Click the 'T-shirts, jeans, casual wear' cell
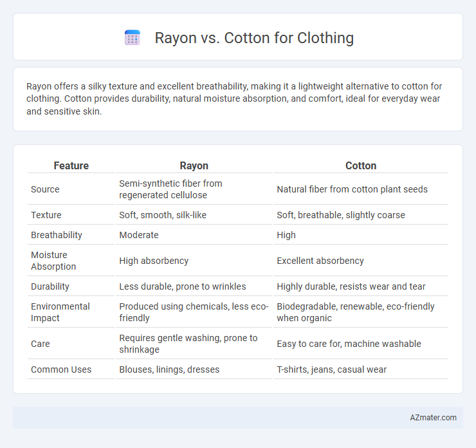The width and height of the screenshot is (476, 448). 361,369
